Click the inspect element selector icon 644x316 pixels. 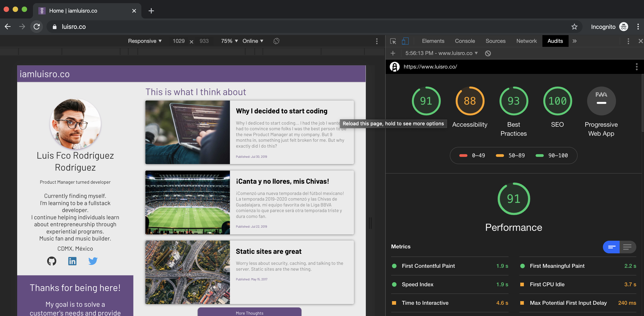[393, 41]
